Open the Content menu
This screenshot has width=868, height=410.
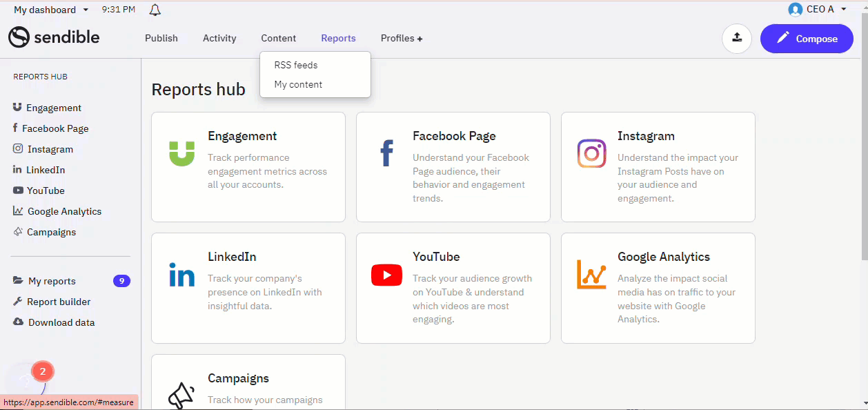[x=279, y=38]
